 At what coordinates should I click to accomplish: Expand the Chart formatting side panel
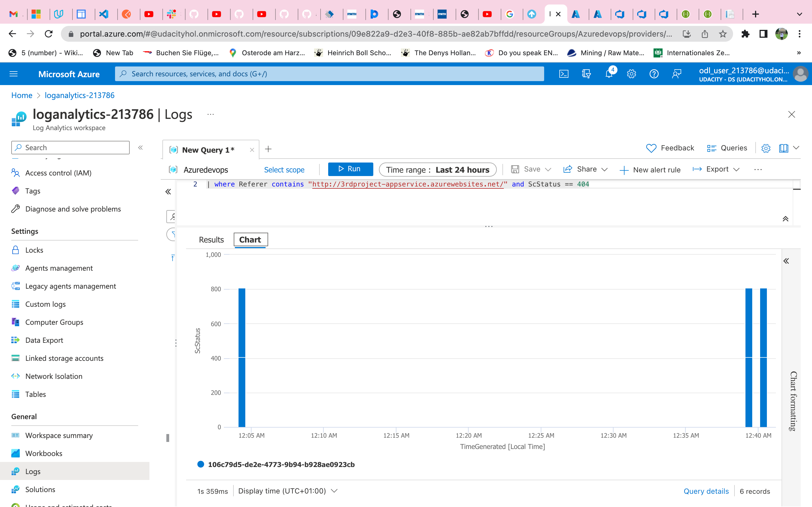tap(786, 261)
